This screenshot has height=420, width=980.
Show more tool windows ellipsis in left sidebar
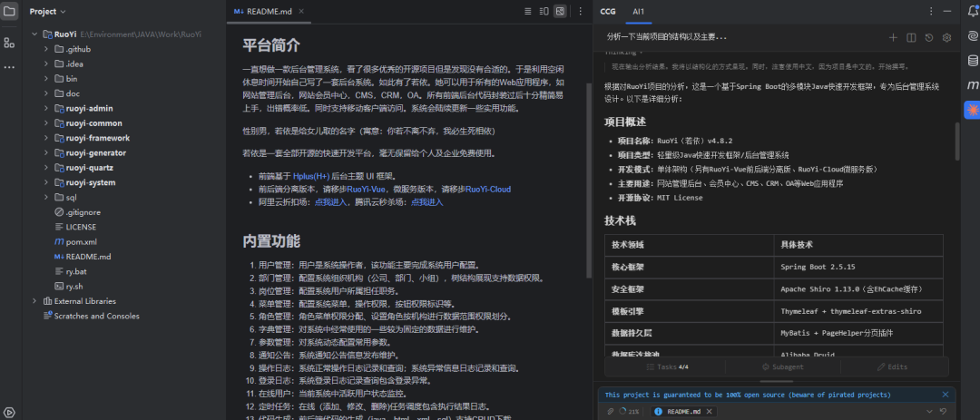(9, 67)
